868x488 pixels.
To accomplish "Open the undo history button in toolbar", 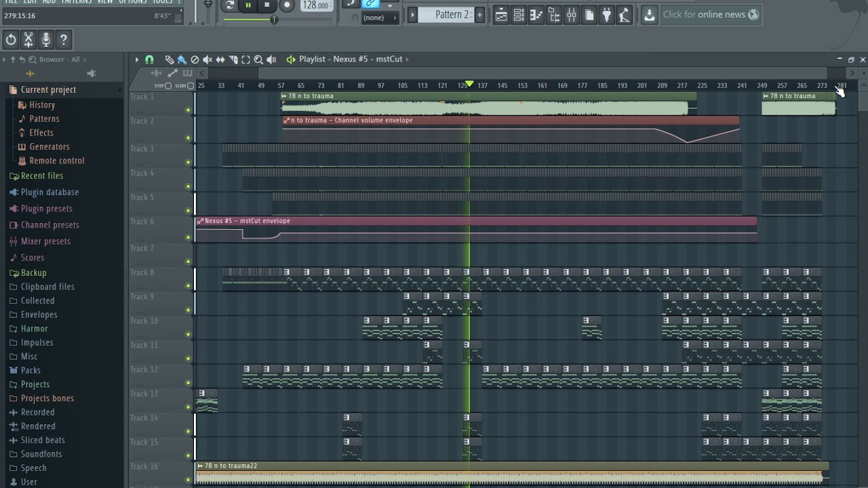I will pyautogui.click(x=11, y=40).
